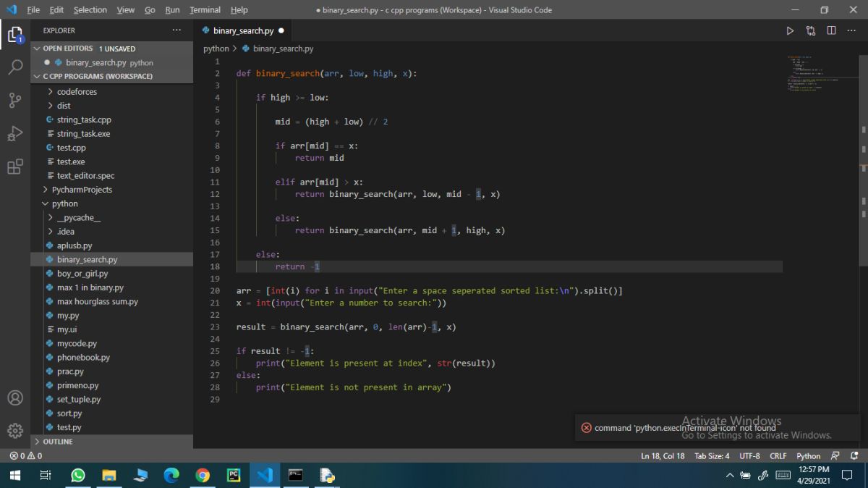Image resolution: width=868 pixels, height=488 pixels.
Task: Open WhatsApp from the taskbar
Action: [77, 475]
